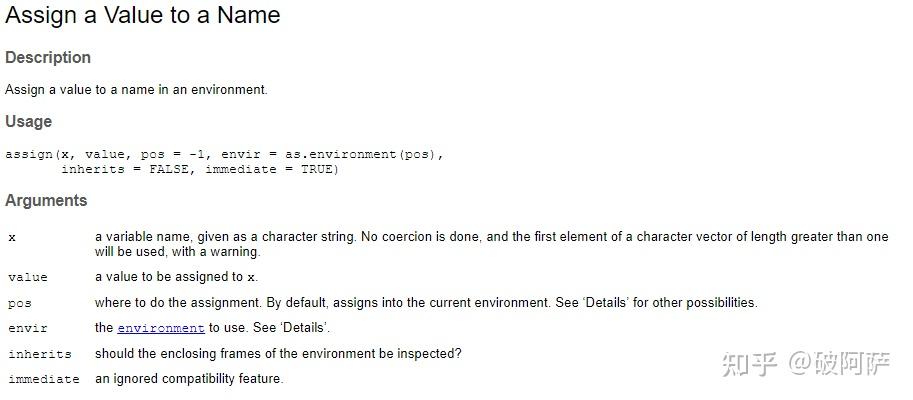The height and width of the screenshot is (400, 913).
Task: Click the 'x' argument name
Action: 12,238
